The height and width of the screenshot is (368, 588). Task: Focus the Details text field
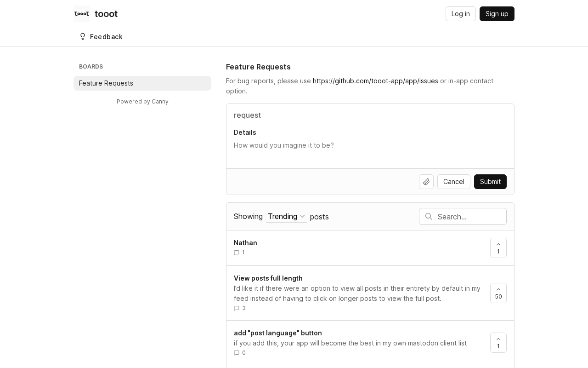370,151
